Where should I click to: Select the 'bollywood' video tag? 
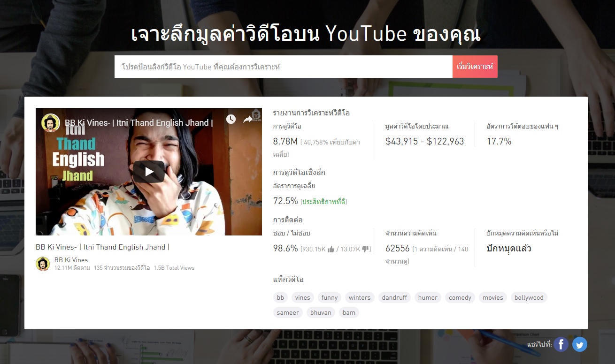click(x=529, y=297)
